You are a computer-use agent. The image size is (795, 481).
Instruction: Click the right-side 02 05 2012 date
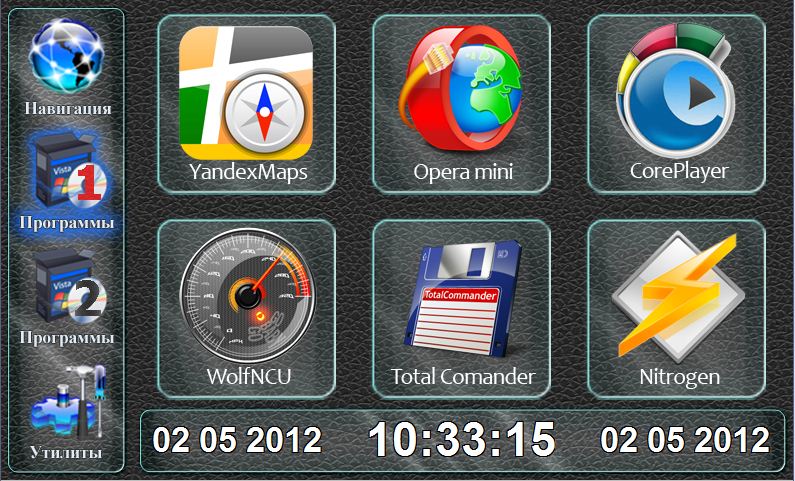(685, 440)
